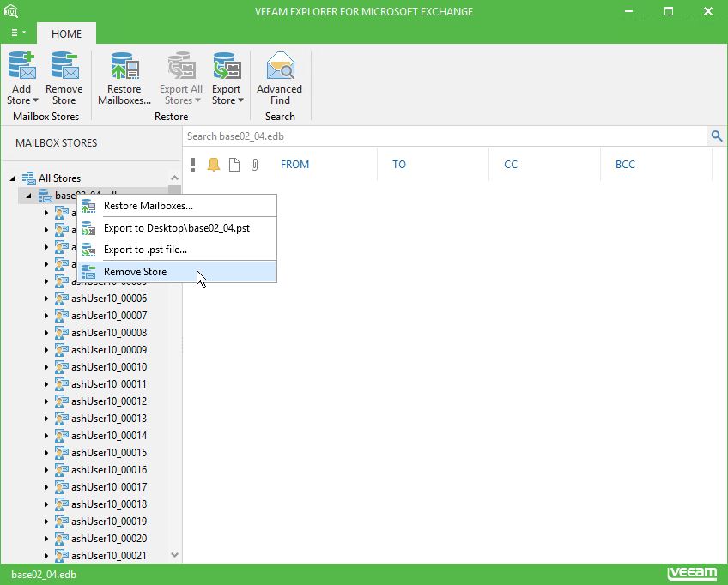Choose Export to Desktop\base02_04.pst

click(x=178, y=228)
